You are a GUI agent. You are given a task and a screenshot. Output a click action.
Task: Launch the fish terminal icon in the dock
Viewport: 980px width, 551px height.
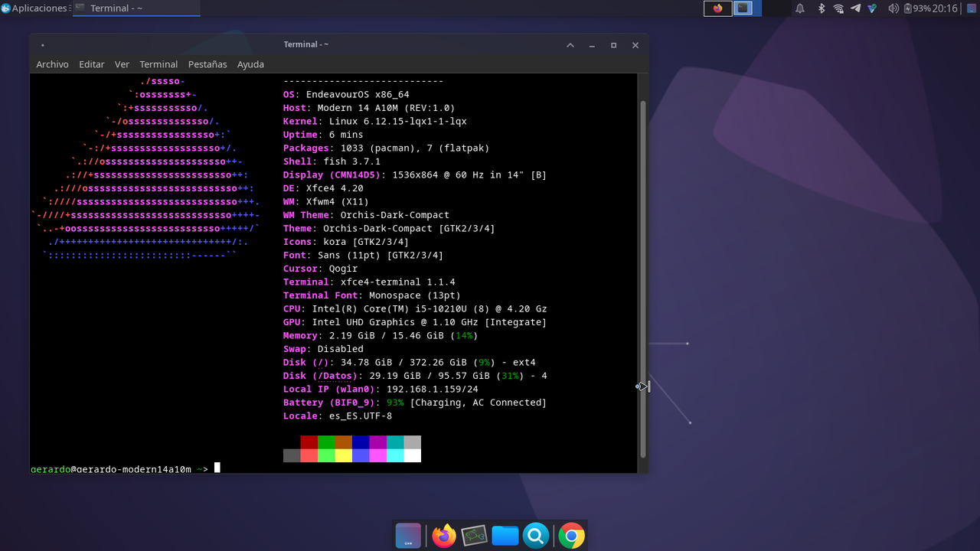(x=474, y=536)
